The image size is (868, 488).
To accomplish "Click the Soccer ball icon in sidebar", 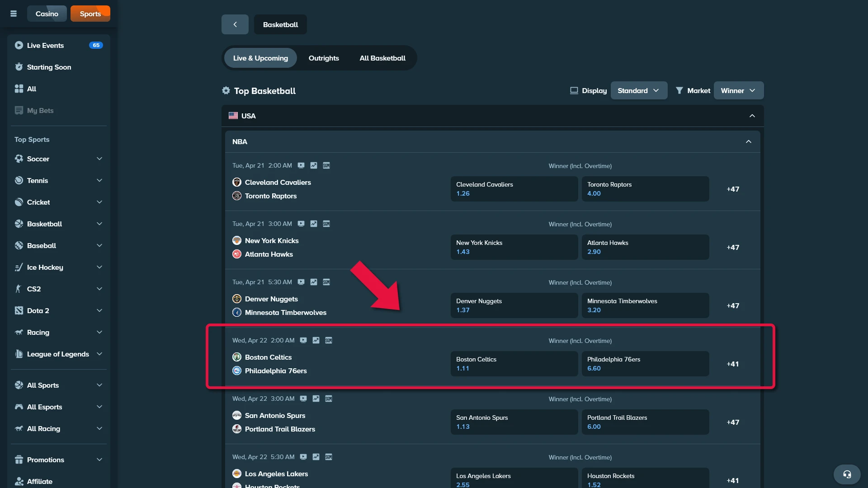I will (x=19, y=159).
